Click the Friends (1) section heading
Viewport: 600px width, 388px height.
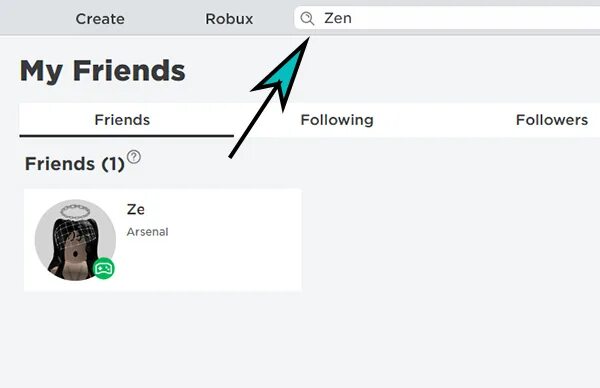click(75, 164)
